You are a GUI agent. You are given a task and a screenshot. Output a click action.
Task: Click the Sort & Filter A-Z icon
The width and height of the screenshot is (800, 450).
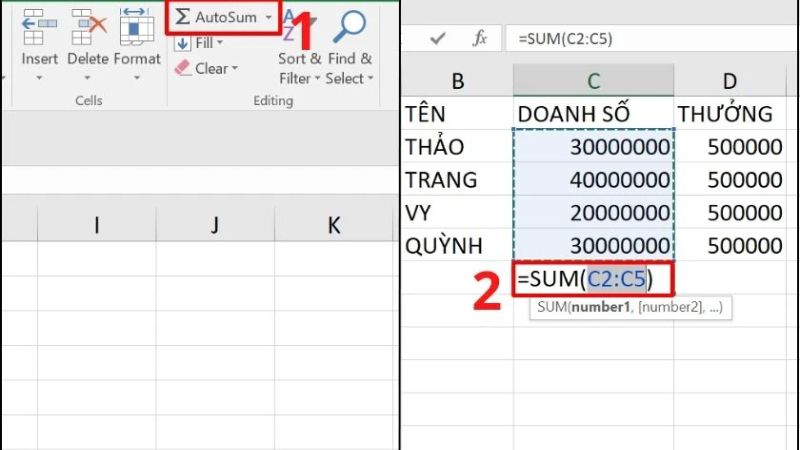click(x=297, y=26)
